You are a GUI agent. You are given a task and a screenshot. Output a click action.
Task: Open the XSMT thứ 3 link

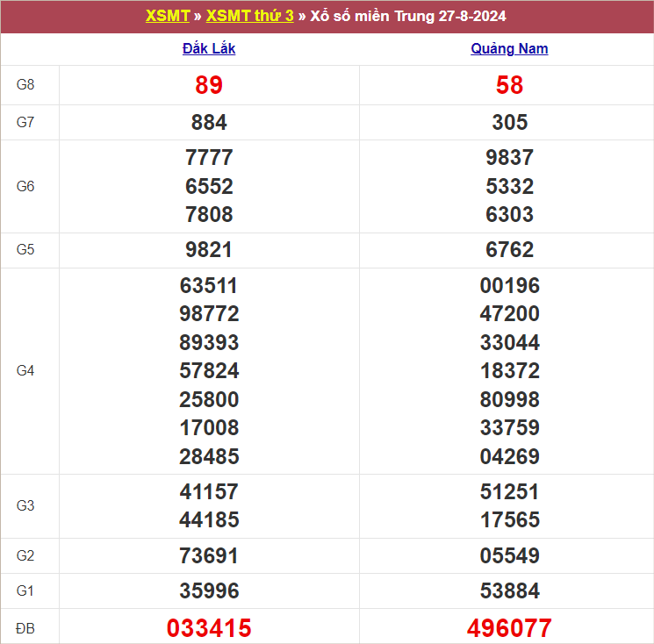tap(250, 17)
